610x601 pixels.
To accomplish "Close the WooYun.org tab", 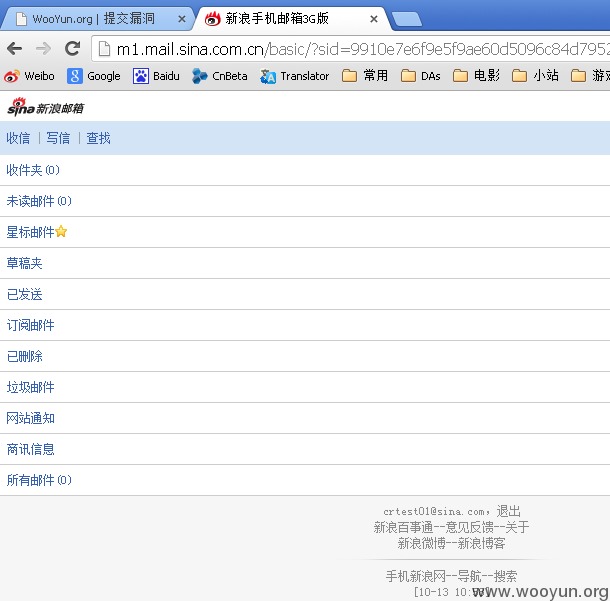I will click(181, 19).
